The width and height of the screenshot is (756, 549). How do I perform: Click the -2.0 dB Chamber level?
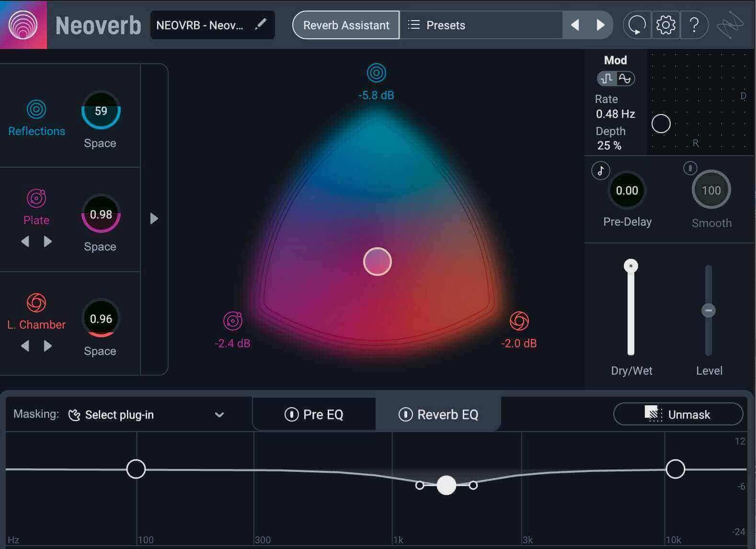coord(519,343)
